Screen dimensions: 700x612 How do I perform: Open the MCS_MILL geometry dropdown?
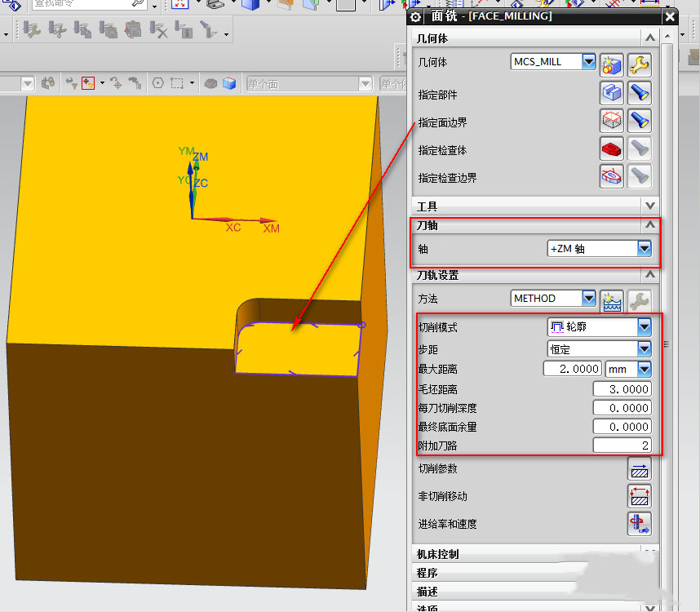click(588, 62)
